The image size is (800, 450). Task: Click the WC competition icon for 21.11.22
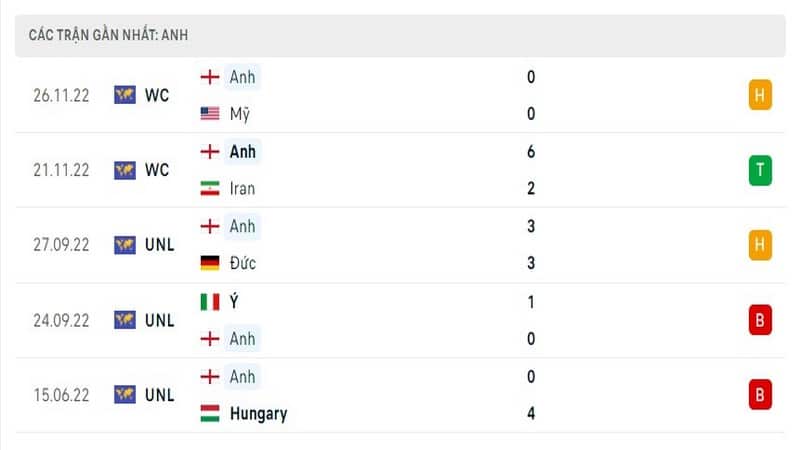pyautogui.click(x=125, y=170)
